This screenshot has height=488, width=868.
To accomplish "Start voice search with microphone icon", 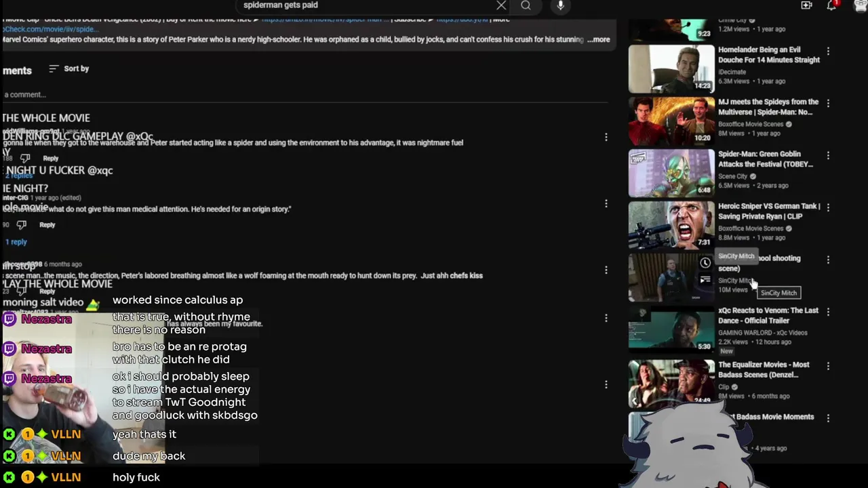I will pos(560,5).
